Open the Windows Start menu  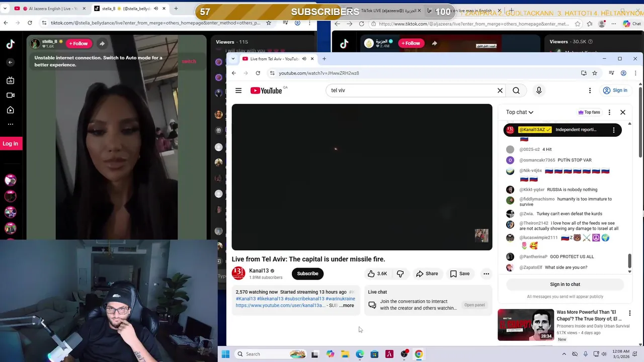point(225,354)
